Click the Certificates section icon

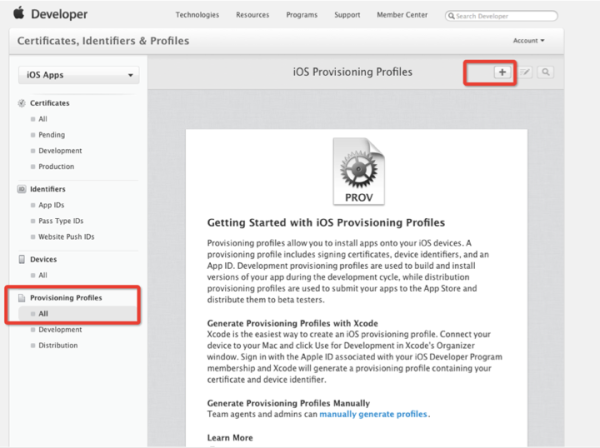pos(21,103)
